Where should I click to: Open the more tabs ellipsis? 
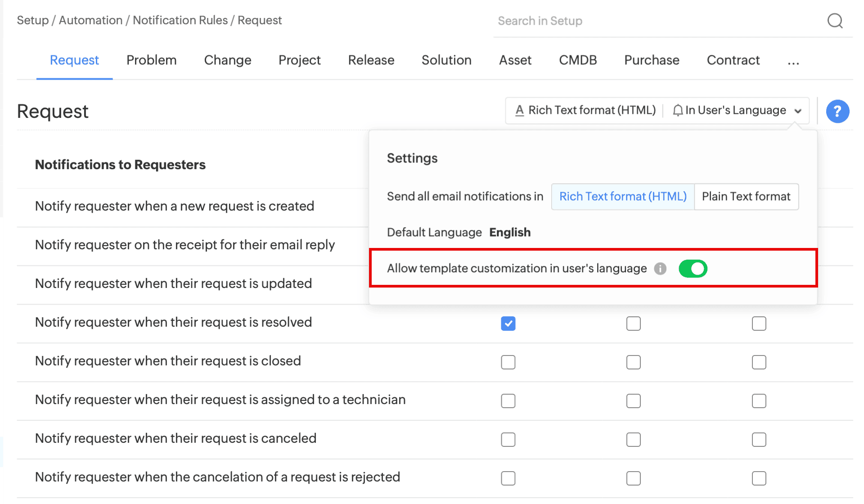click(x=793, y=61)
